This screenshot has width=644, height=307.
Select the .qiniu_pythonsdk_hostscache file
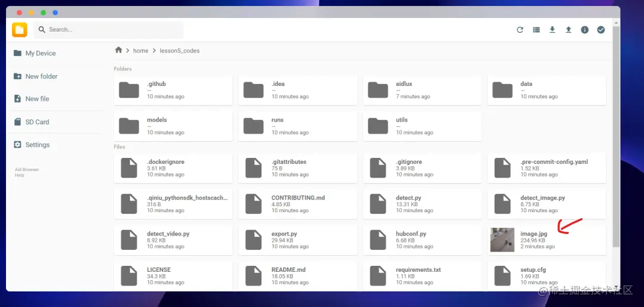pos(173,204)
